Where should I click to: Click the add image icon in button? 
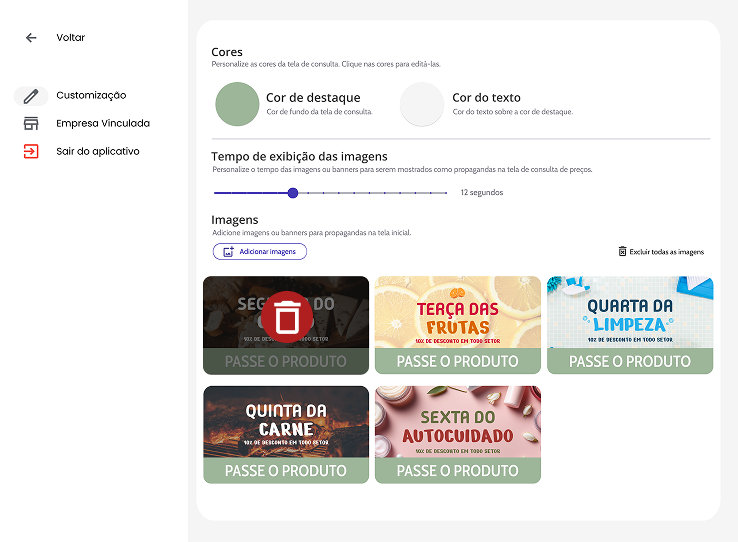click(x=228, y=252)
